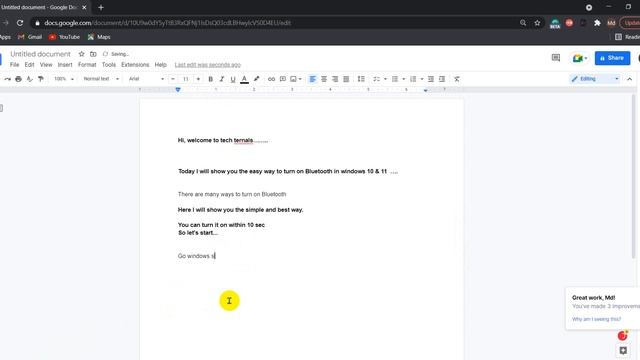This screenshot has height=360, width=640.
Task: Open the Explore button at bottom right
Action: pyautogui.click(x=623, y=350)
